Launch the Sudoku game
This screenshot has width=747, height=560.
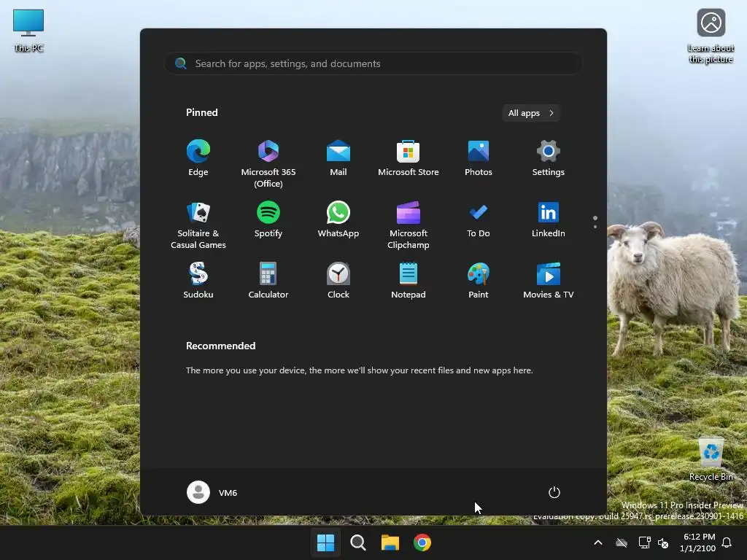(x=198, y=281)
